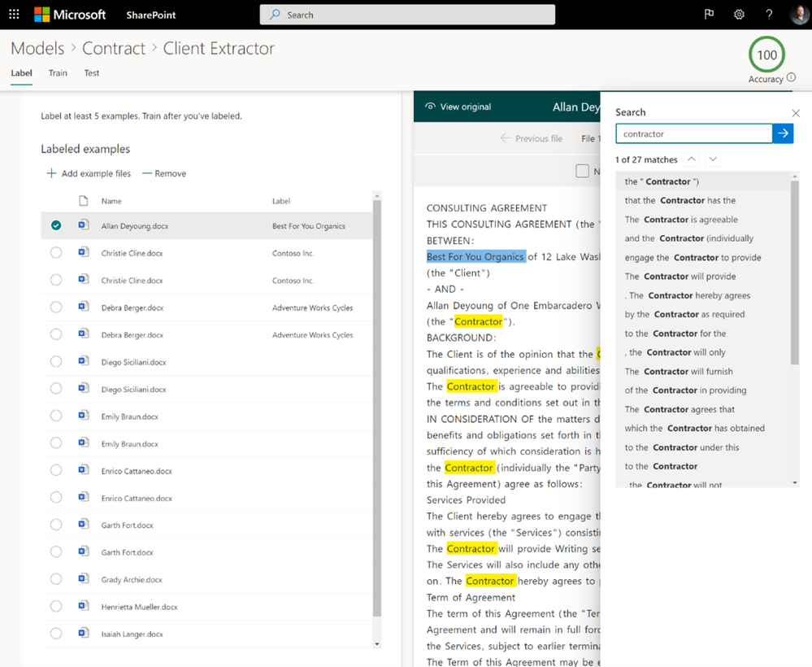Select match 'The Contractor is agreeable'
812x667 pixels.
(x=681, y=220)
